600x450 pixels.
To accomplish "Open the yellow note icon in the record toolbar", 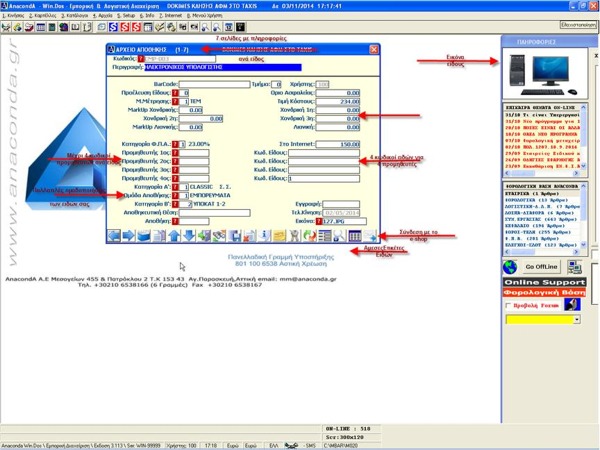I will [279, 235].
